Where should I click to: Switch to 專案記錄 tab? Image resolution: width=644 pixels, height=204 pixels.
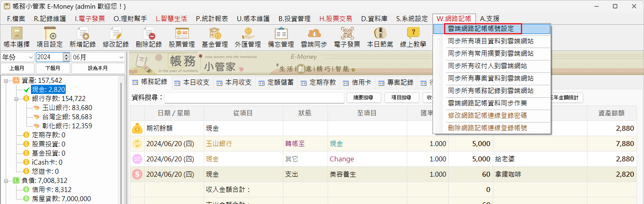pyautogui.click(x=396, y=82)
